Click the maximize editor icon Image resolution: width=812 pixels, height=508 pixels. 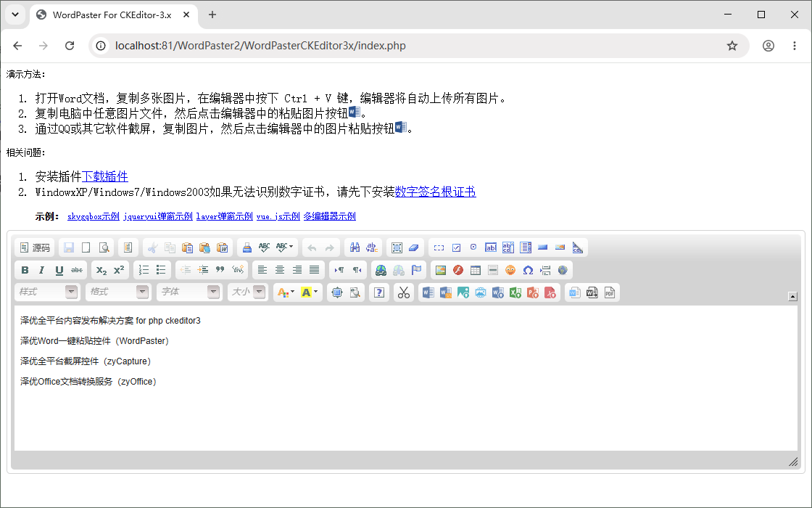(337, 292)
